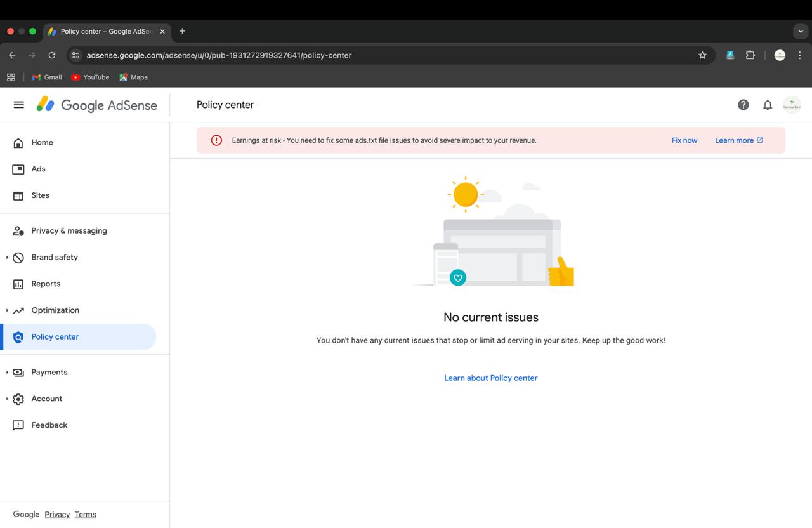This screenshot has height=528, width=812.
Task: Expand the Brand safety section
Action: pos(7,257)
